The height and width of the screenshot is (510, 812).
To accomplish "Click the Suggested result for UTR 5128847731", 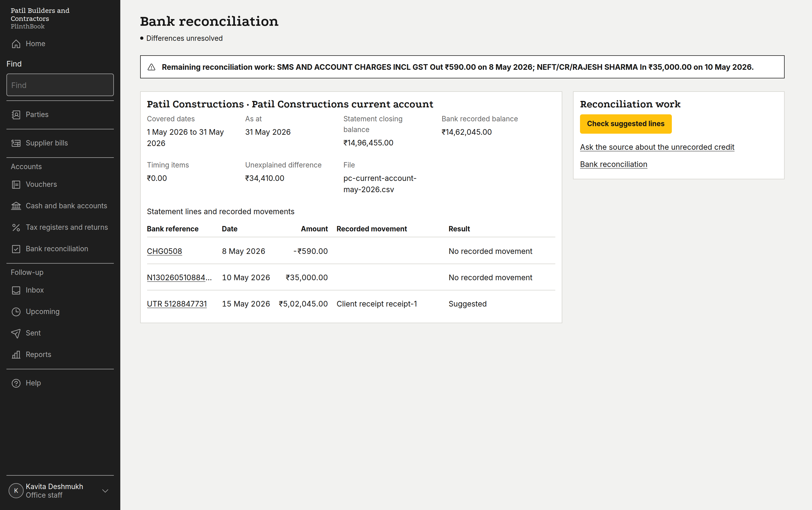I will (467, 304).
